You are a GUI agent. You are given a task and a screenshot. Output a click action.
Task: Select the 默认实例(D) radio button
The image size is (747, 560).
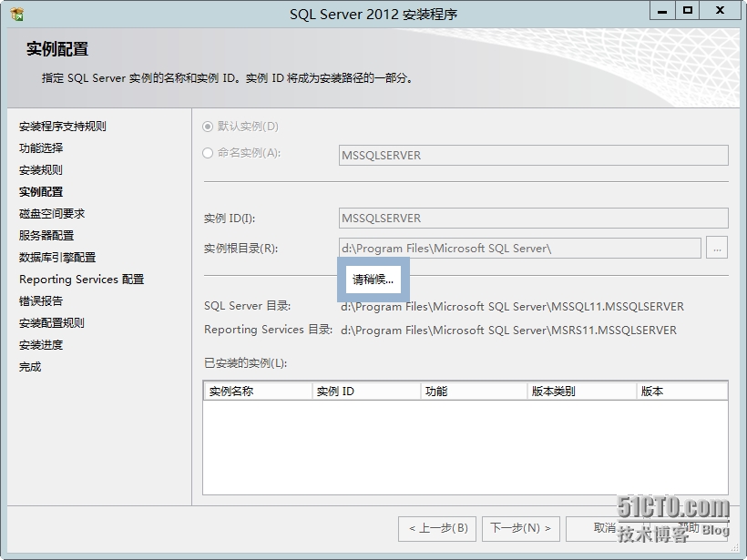[x=207, y=127]
